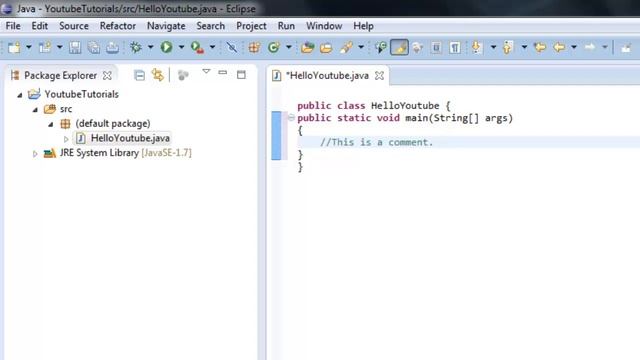Toggle Block Selection Mode
This screenshot has width=640, height=360.
click(x=436, y=48)
